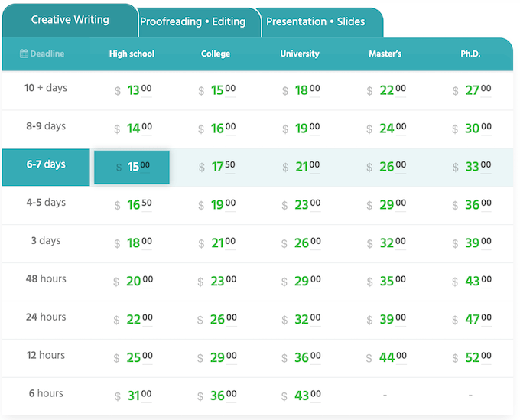Select the 6-7 days deadline row
This screenshot has width=520, height=420.
tap(46, 165)
